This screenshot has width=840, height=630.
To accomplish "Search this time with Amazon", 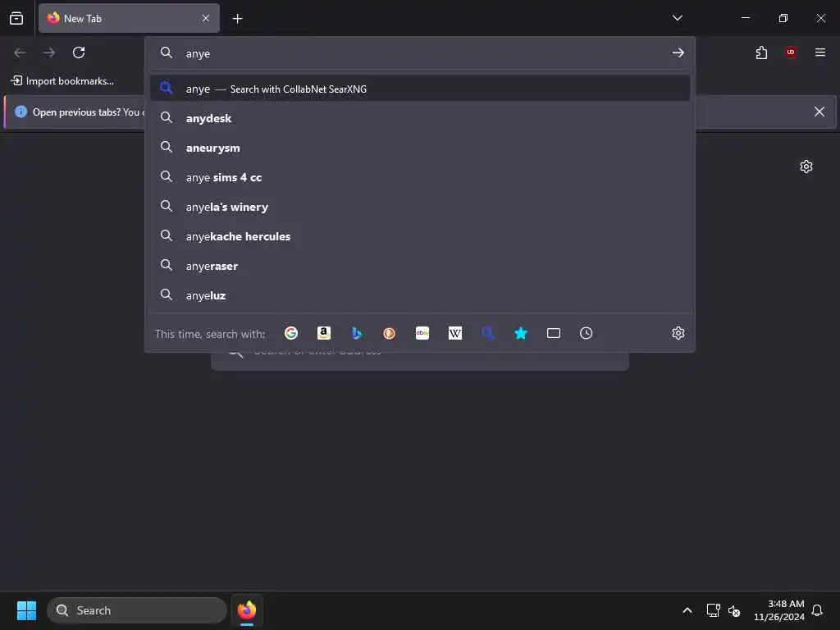I will (x=323, y=333).
